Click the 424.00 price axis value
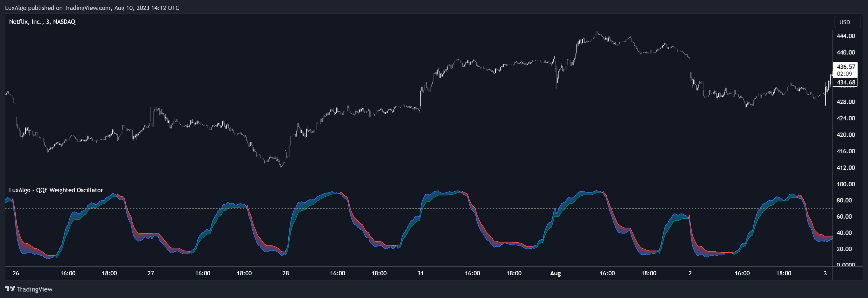Viewport: 868px width, 298px height. 845,118
